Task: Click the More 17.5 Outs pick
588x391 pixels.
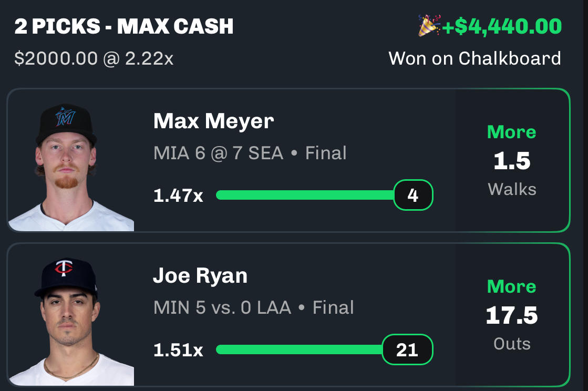Action: coord(512,314)
